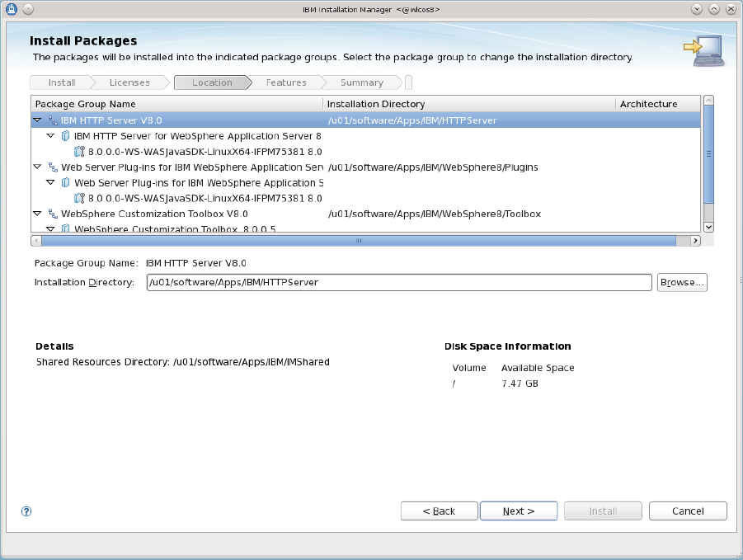
Task: Minimize the IBM Installation Manager window
Action: pos(697,9)
